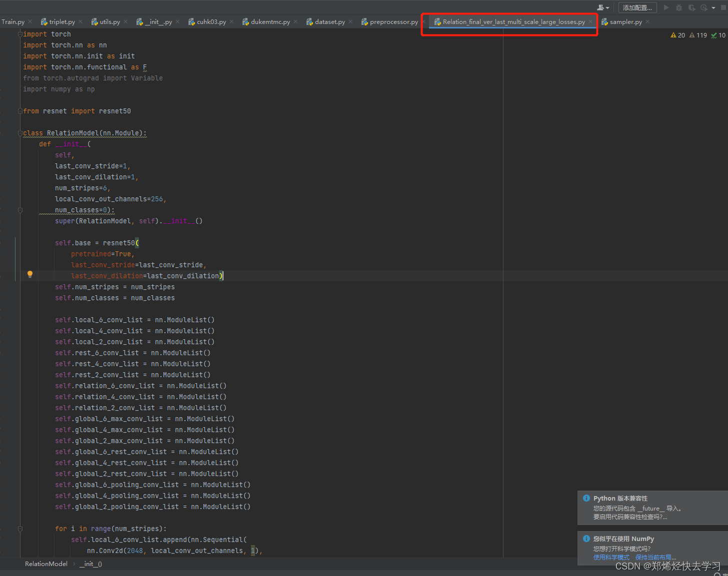Viewport: 728px width, 576px height.
Task: Click the Python file icon on sampler.py tab
Action: click(605, 21)
